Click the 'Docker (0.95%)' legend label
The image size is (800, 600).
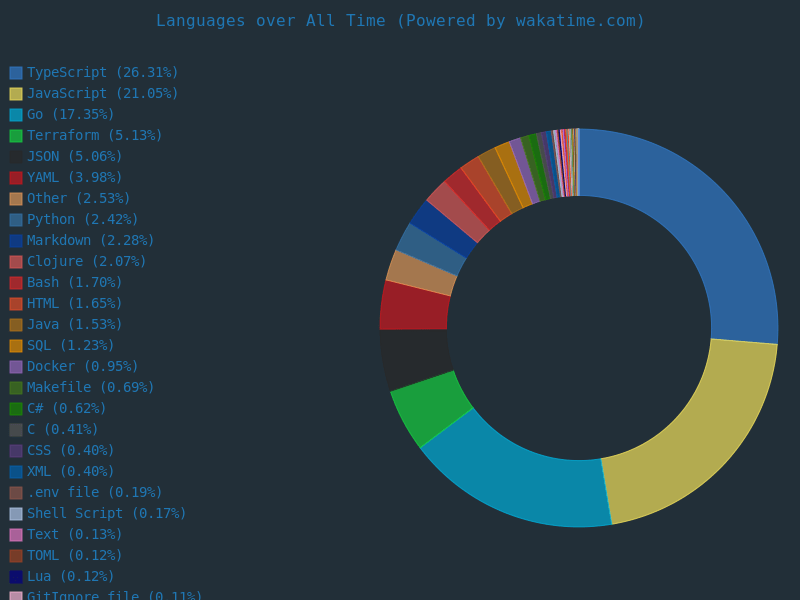pyautogui.click(x=83, y=366)
